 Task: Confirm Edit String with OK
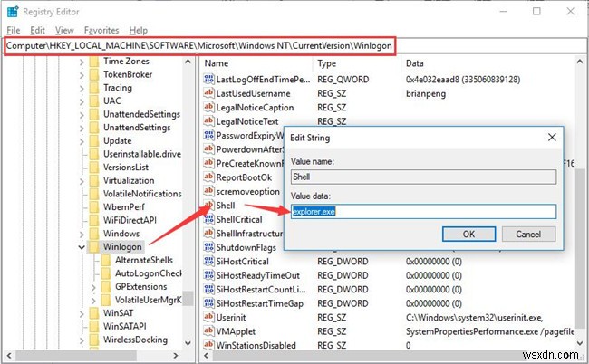click(x=468, y=235)
